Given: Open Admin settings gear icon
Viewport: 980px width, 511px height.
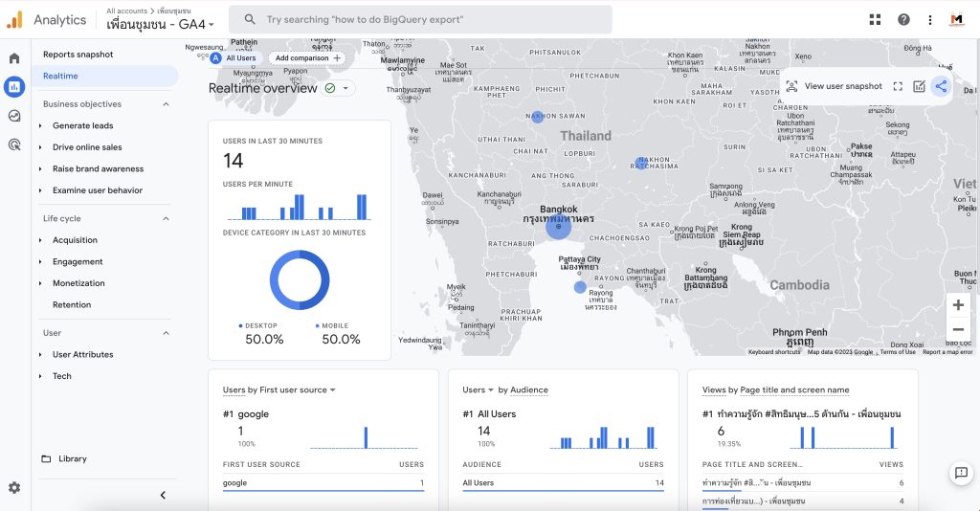Looking at the screenshot, I should 14,487.
